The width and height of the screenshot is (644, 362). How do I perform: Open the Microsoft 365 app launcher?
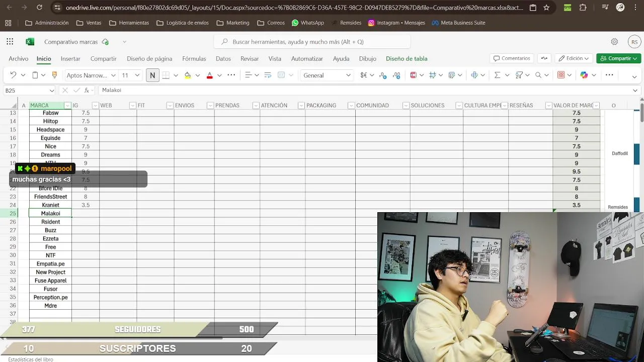click(x=10, y=42)
